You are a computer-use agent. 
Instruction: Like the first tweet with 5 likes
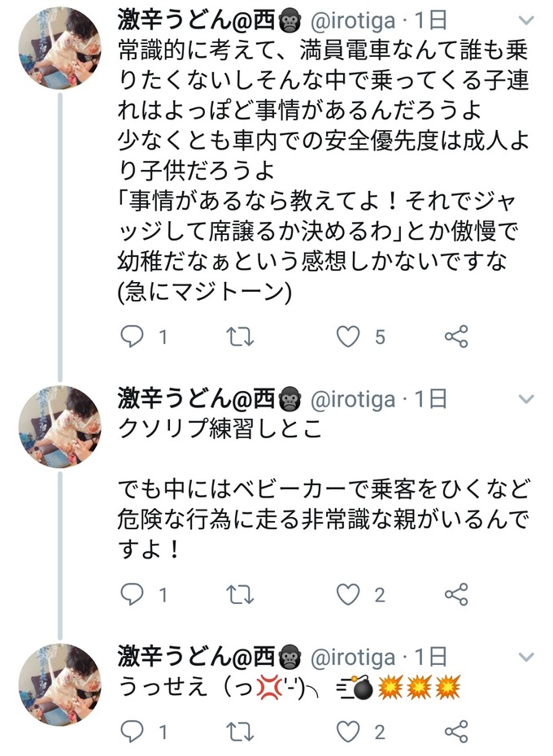coord(349,337)
